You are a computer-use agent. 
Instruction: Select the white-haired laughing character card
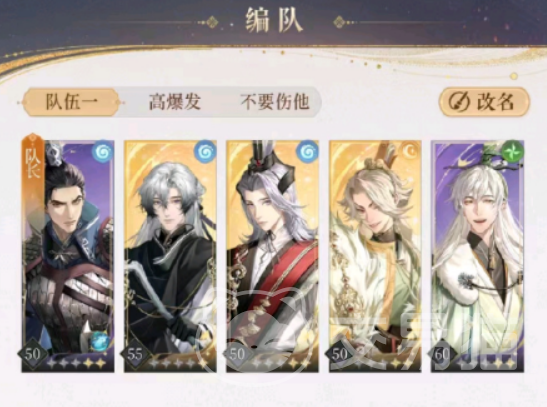[478, 256]
